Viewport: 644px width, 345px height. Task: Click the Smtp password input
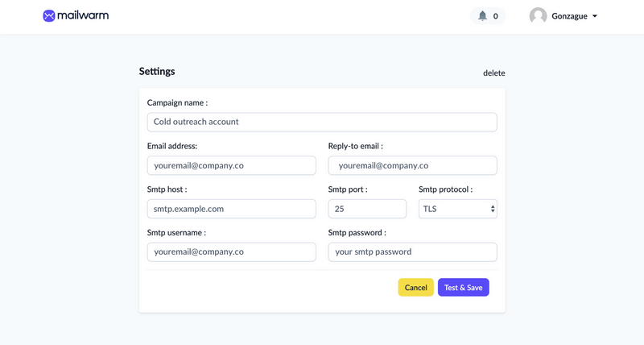[412, 252]
